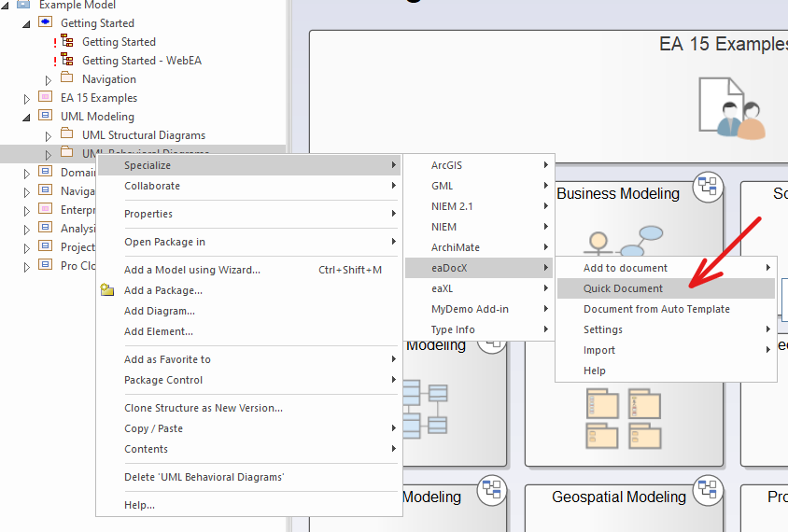This screenshot has height=532, width=788.
Task: Expand the UML Behavioral Diagrams node
Action: pyautogui.click(x=48, y=155)
